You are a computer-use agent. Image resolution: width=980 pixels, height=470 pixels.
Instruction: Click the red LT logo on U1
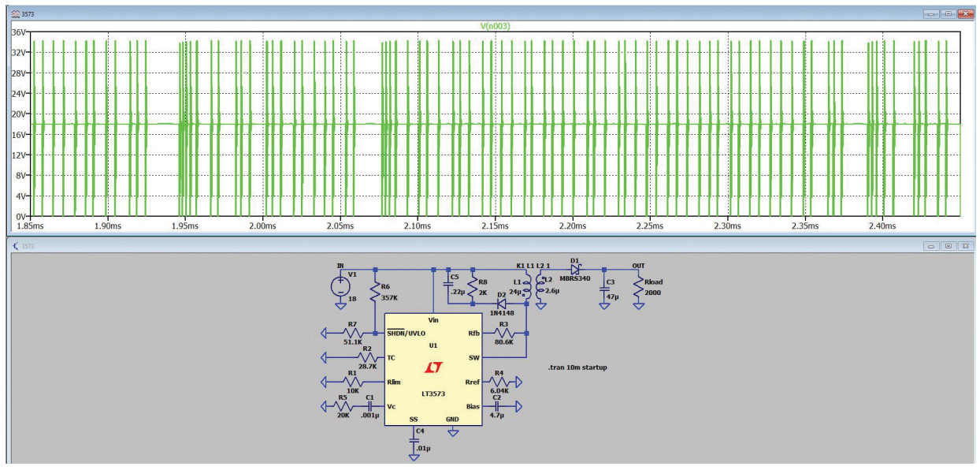click(433, 369)
